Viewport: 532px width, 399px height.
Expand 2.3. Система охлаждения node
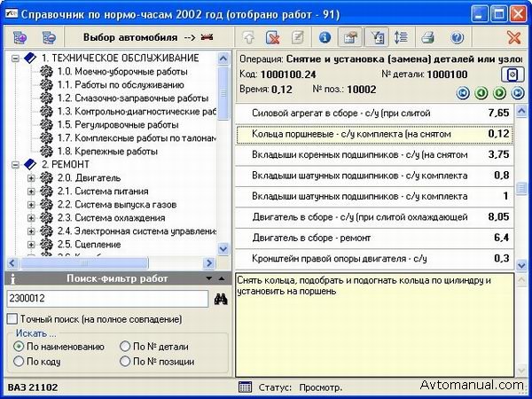click(x=31, y=218)
